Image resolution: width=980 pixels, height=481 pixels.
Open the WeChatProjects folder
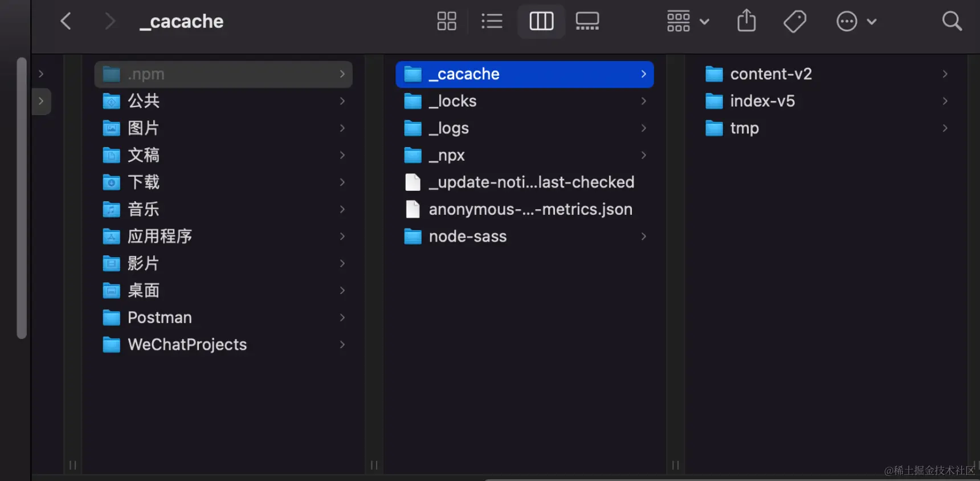pyautogui.click(x=187, y=345)
